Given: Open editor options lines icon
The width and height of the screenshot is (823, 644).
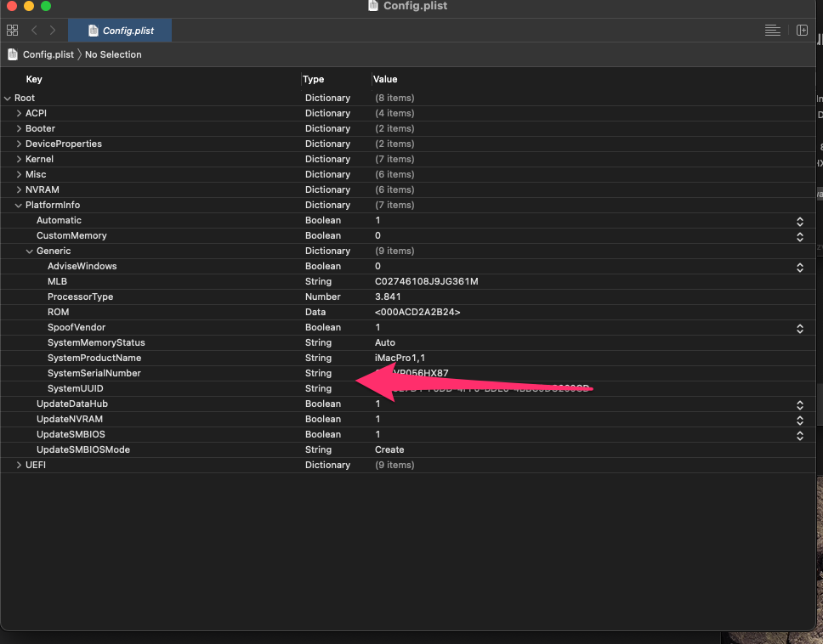Looking at the screenshot, I should 772,31.
